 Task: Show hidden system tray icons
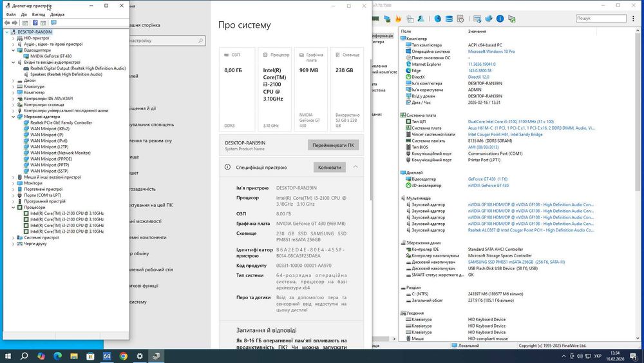pyautogui.click(x=563, y=356)
